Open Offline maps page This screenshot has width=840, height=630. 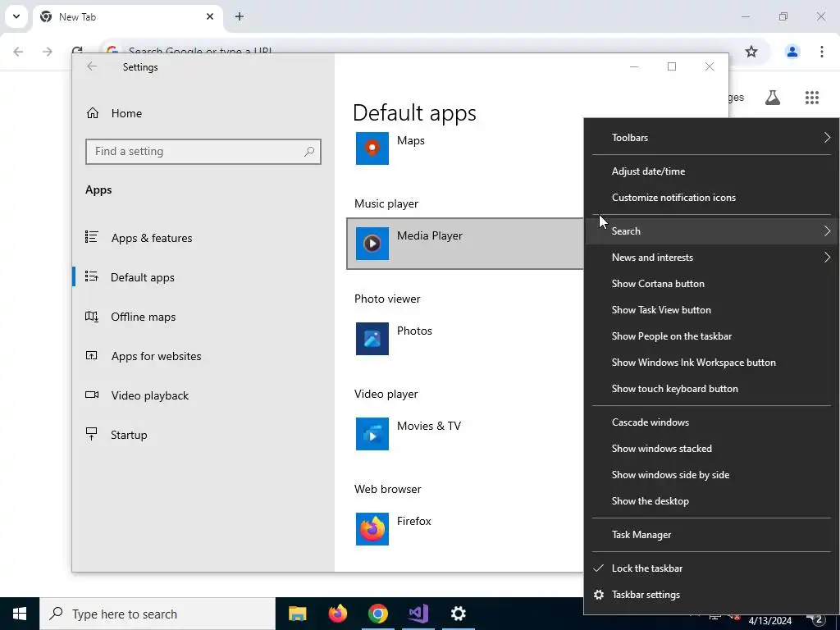203,317
